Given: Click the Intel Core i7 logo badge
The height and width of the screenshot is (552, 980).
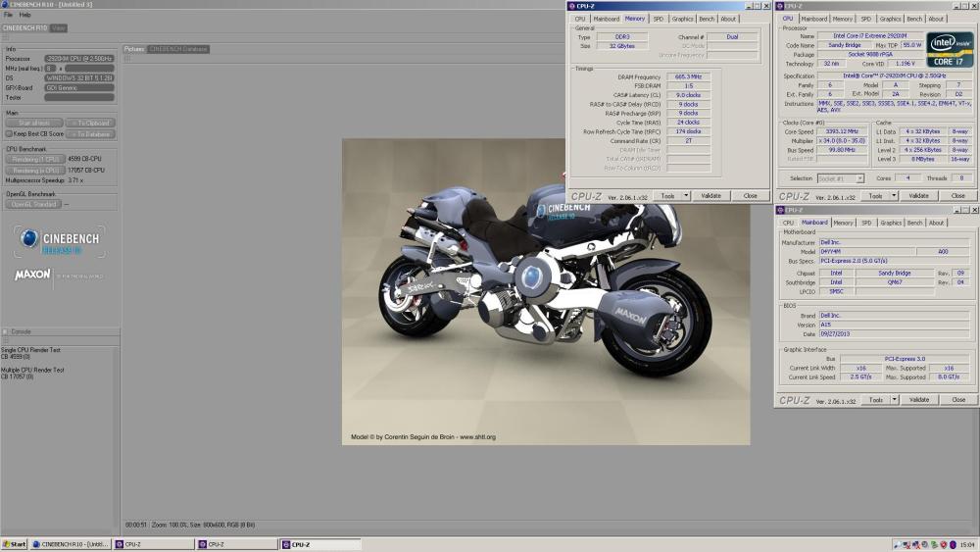Looking at the screenshot, I should pyautogui.click(x=950, y=49).
